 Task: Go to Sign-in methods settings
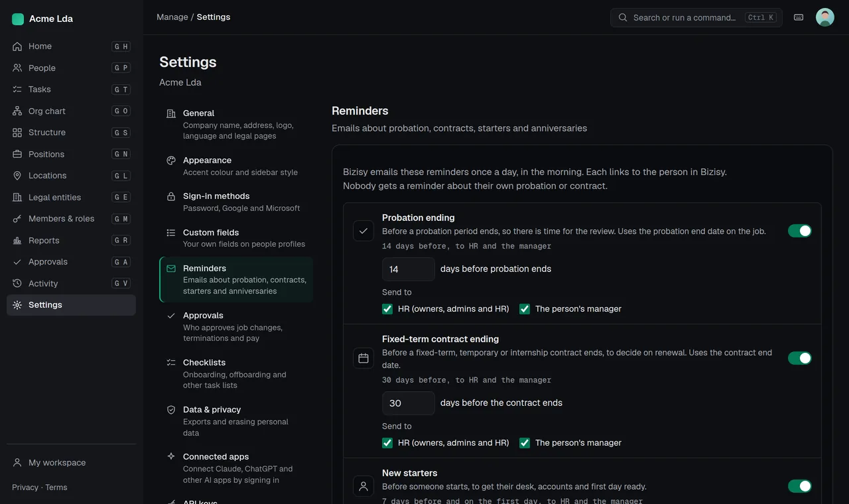(236, 202)
